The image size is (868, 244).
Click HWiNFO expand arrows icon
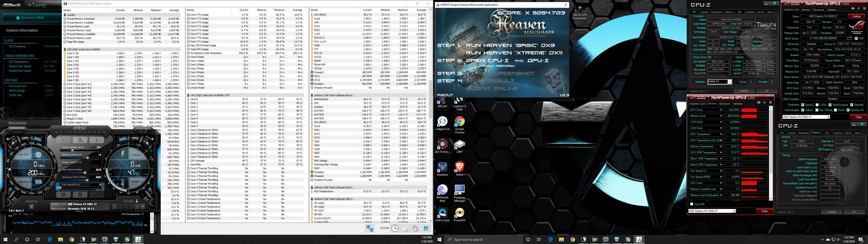(x=370, y=228)
